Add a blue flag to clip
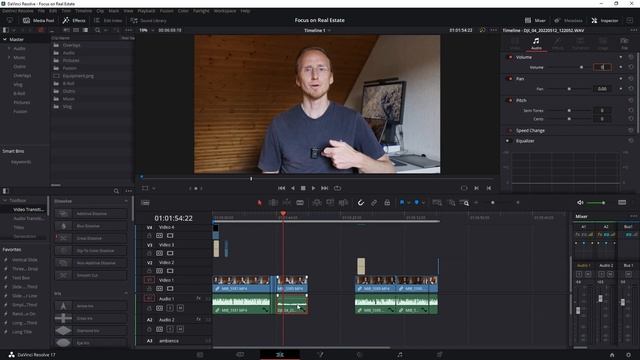 tap(402, 202)
